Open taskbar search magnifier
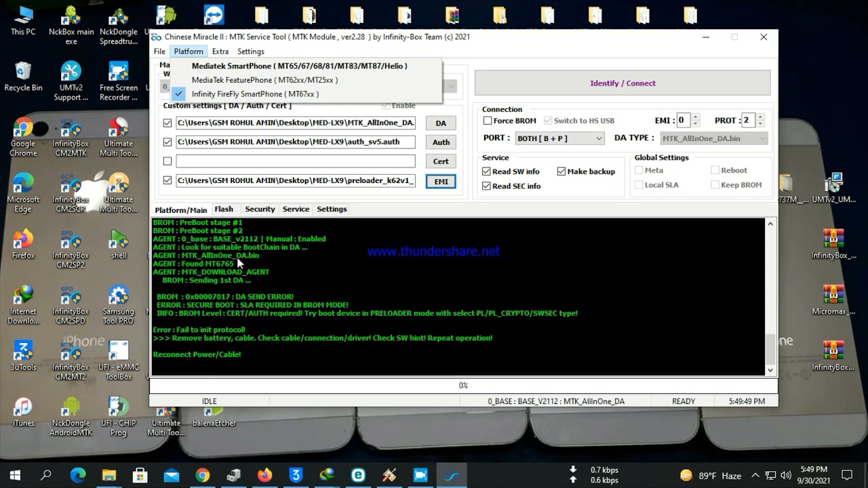 46,475
